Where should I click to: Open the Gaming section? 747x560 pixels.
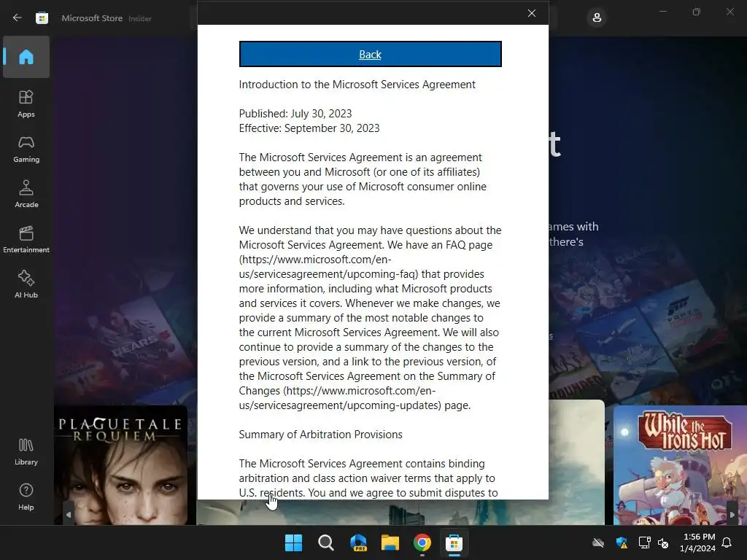point(26,149)
